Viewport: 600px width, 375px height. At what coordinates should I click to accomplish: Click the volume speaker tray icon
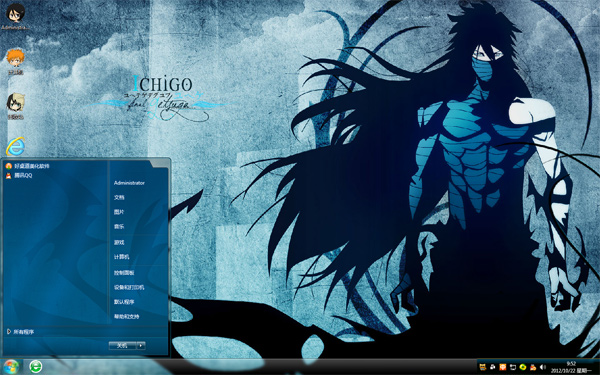[543, 367]
